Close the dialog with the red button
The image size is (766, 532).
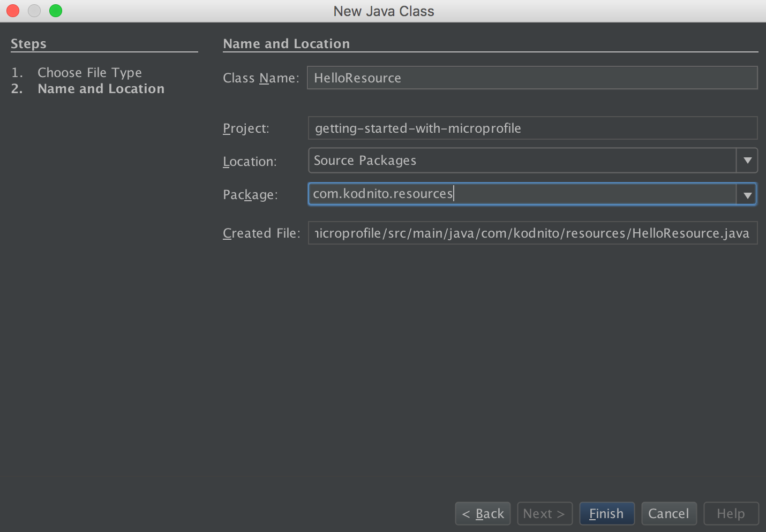click(13, 11)
